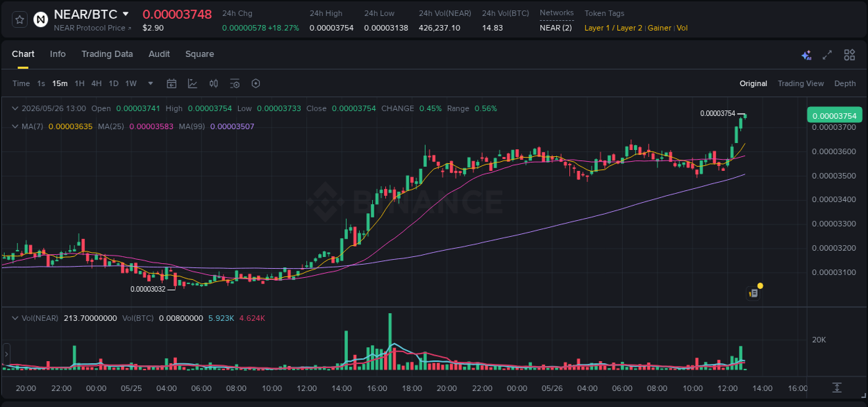868x407 pixels.
Task: Collapse the MA indicator row chevron
Action: click(15, 126)
